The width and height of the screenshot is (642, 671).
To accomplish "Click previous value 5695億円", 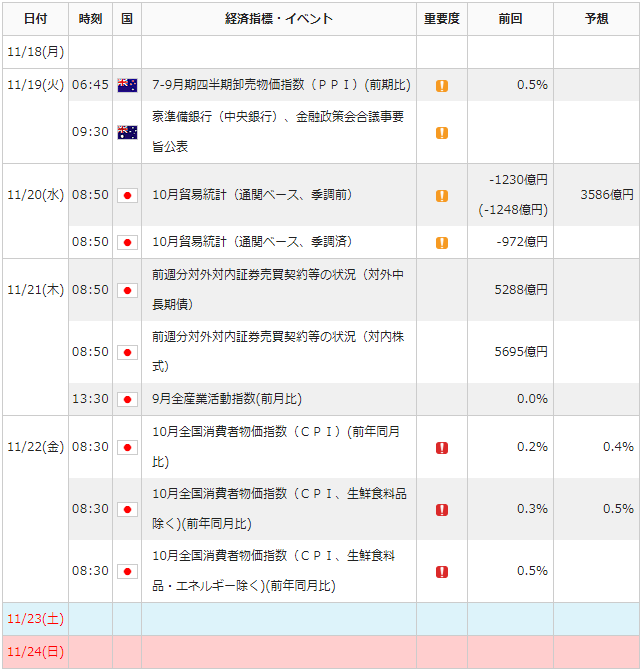I will click(x=521, y=352).
